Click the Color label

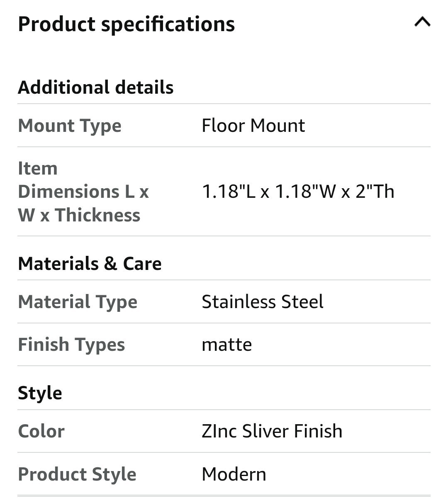pyautogui.click(x=41, y=431)
